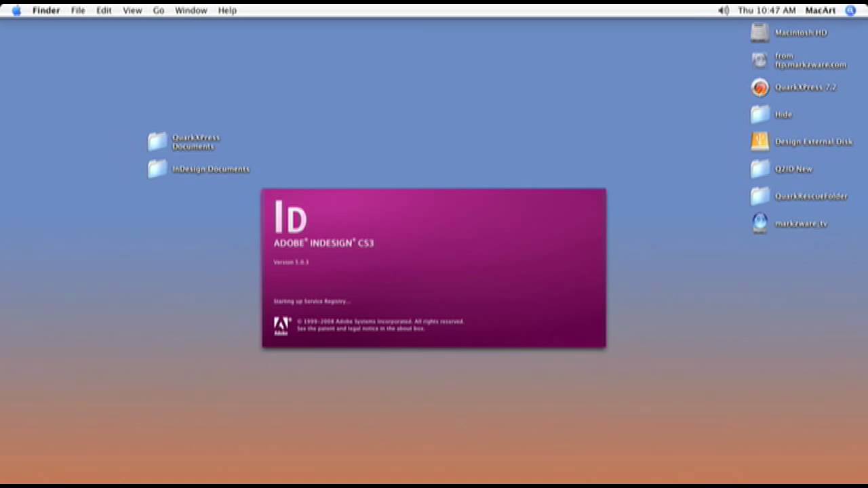The height and width of the screenshot is (488, 868).
Task: Select the InDesign Documents folder icon
Action: click(157, 169)
